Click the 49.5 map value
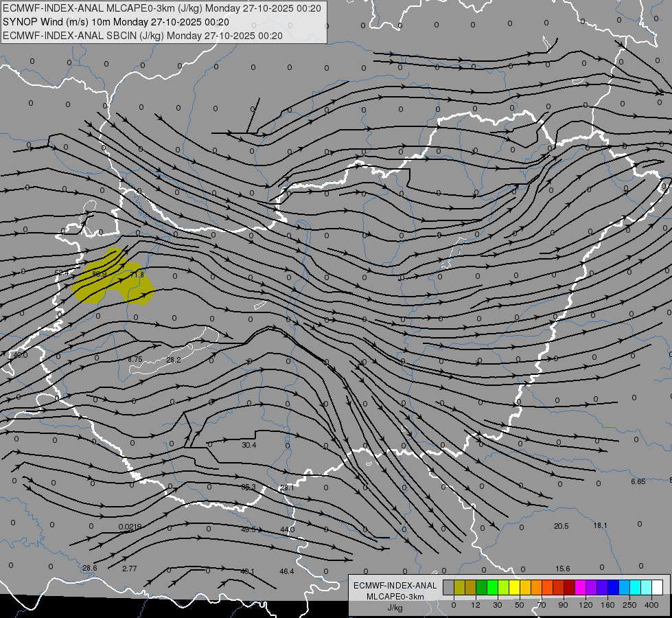The image size is (672, 618). tap(248, 529)
